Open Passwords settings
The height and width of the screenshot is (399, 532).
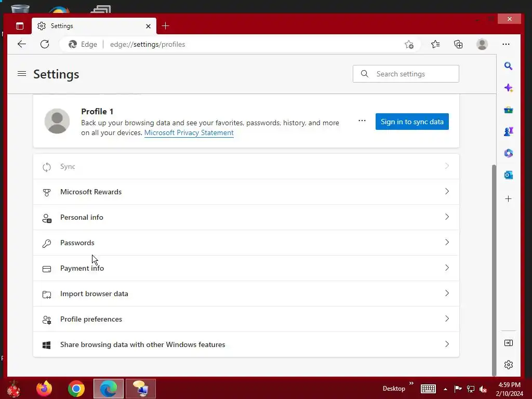click(x=246, y=243)
